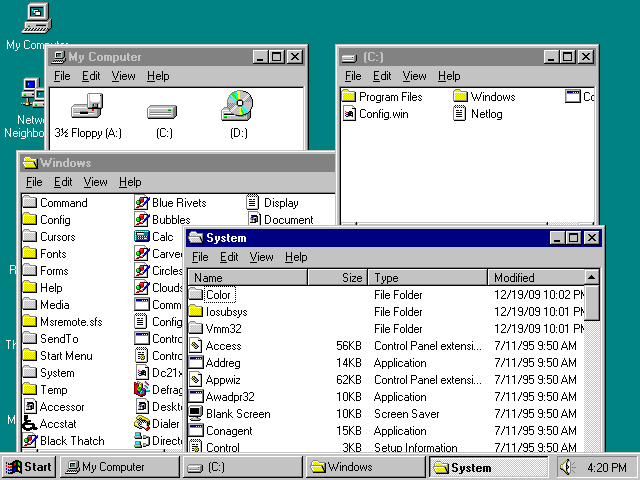
Task: Open the Help menu in System window
Action: (x=296, y=257)
